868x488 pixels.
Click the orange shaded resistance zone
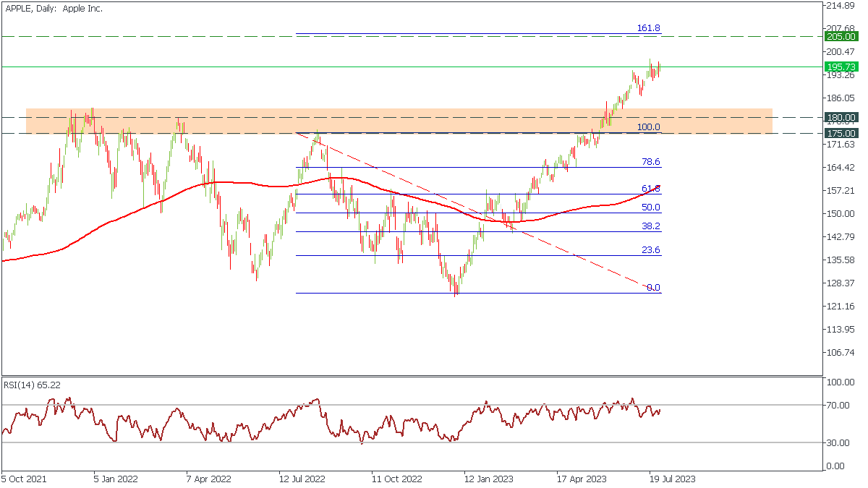click(x=398, y=121)
